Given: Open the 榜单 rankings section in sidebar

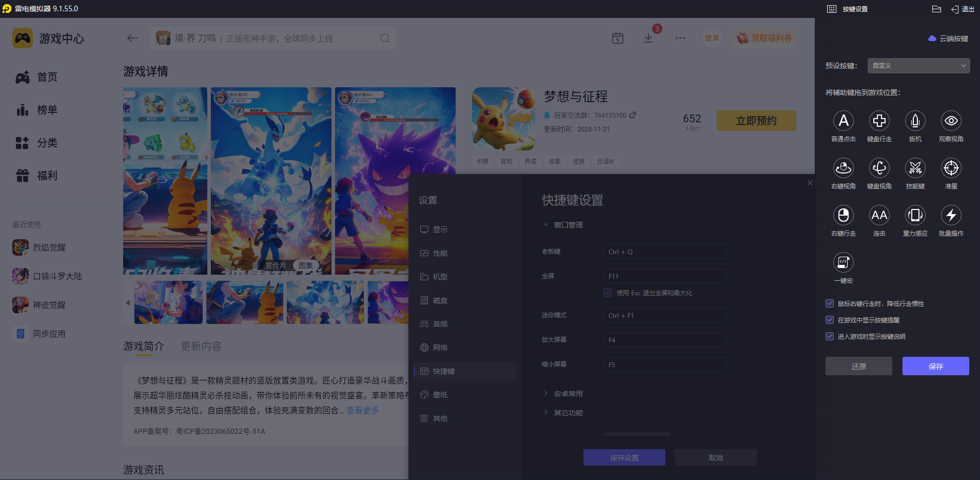Looking at the screenshot, I should pyautogui.click(x=47, y=110).
